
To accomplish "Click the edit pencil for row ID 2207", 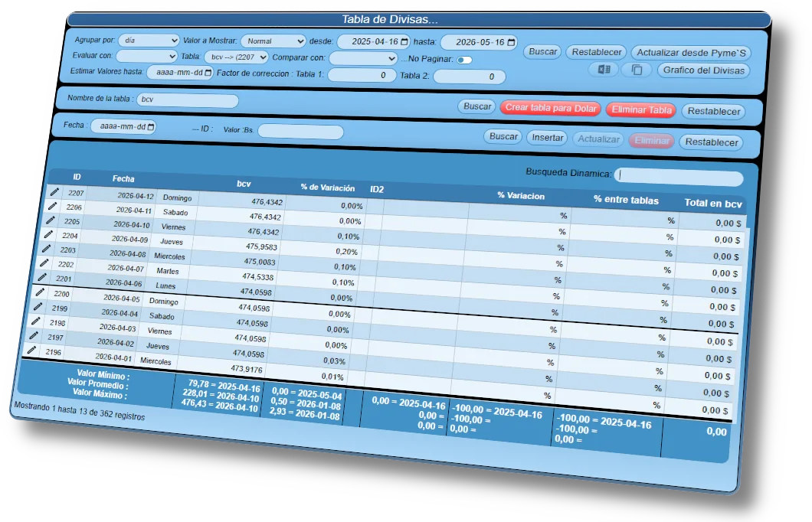I will pos(54,191).
